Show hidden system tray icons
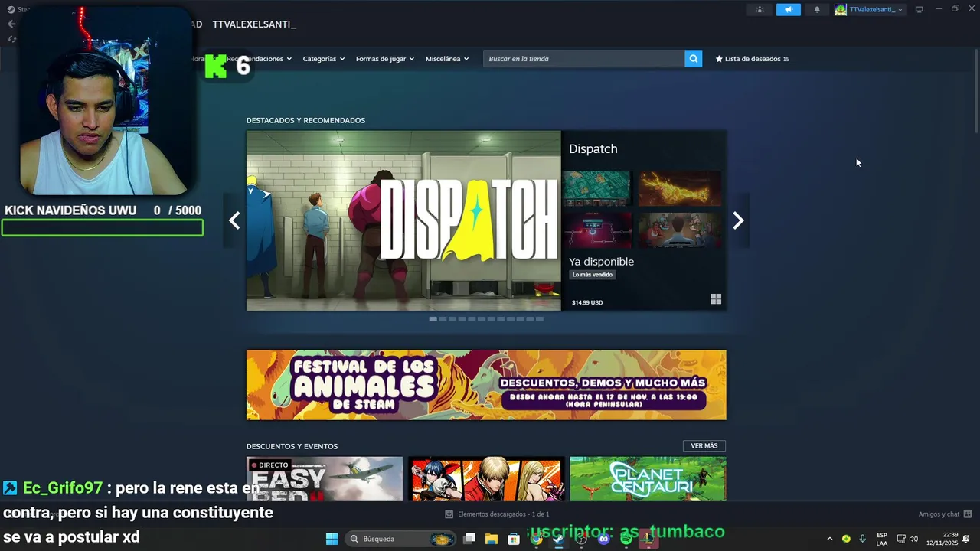980x551 pixels. tap(829, 539)
